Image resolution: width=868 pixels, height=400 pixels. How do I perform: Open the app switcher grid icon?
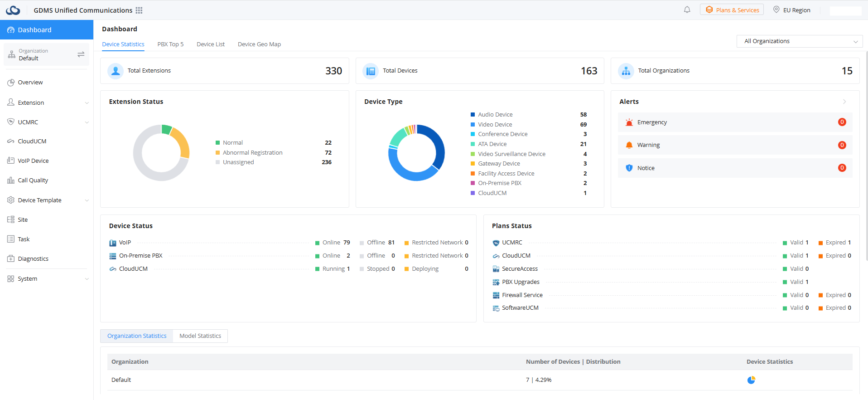coord(139,10)
